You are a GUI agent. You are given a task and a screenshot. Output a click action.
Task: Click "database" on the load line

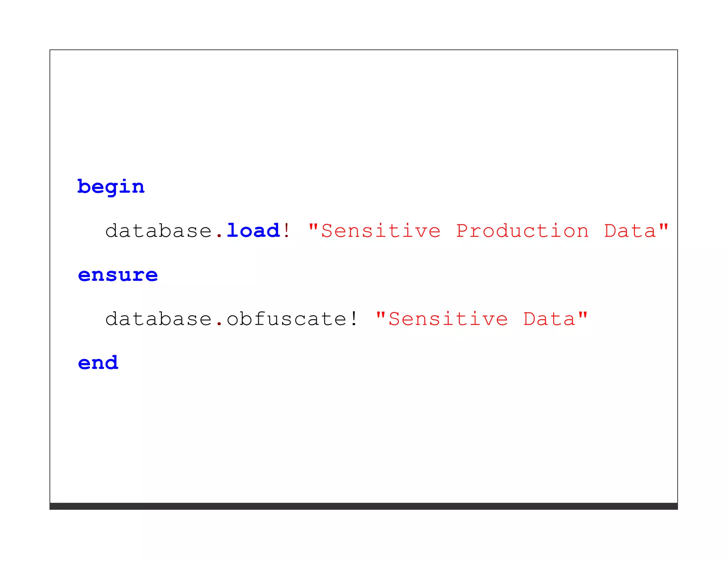(159, 231)
